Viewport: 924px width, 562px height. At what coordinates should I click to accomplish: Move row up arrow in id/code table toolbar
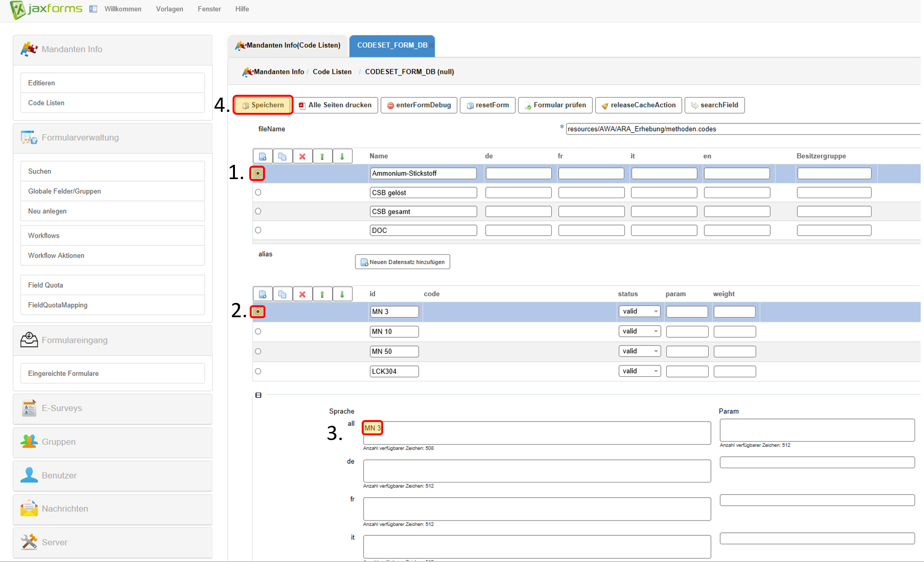[x=322, y=294]
